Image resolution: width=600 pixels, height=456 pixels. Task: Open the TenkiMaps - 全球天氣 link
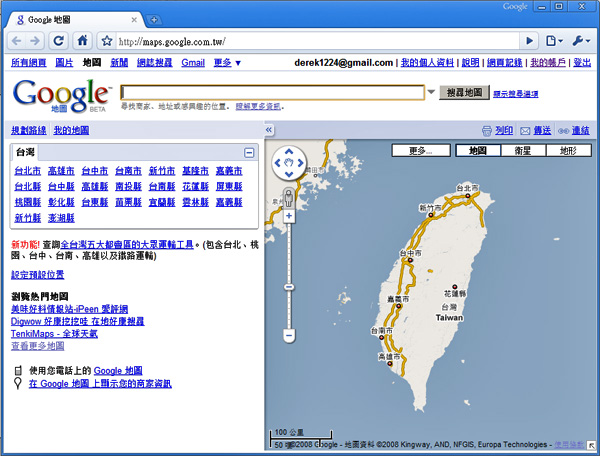[x=54, y=334]
